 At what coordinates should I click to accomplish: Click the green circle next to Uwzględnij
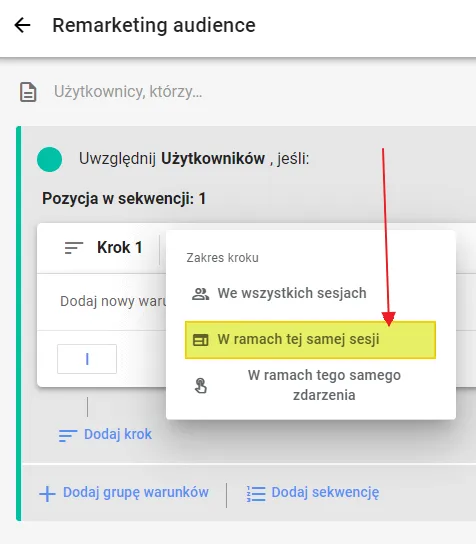coord(50,159)
